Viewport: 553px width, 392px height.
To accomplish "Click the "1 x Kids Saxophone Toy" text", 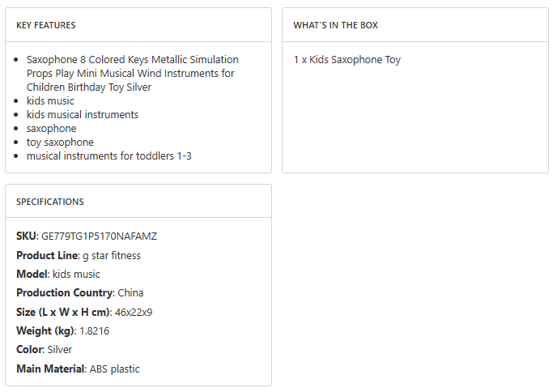I will tap(347, 60).
